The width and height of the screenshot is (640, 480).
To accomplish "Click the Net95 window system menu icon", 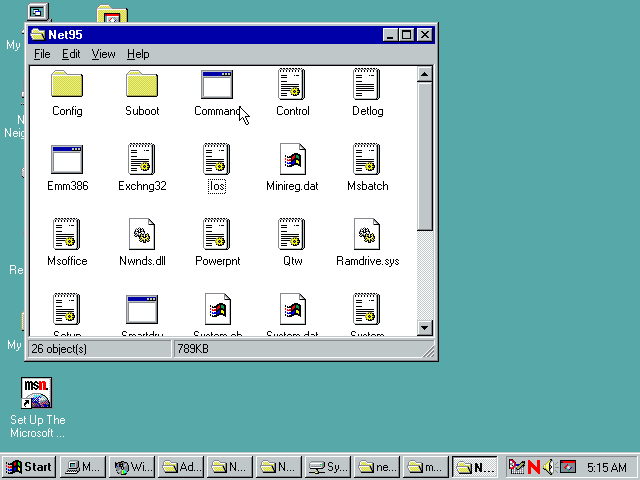I will point(38,34).
